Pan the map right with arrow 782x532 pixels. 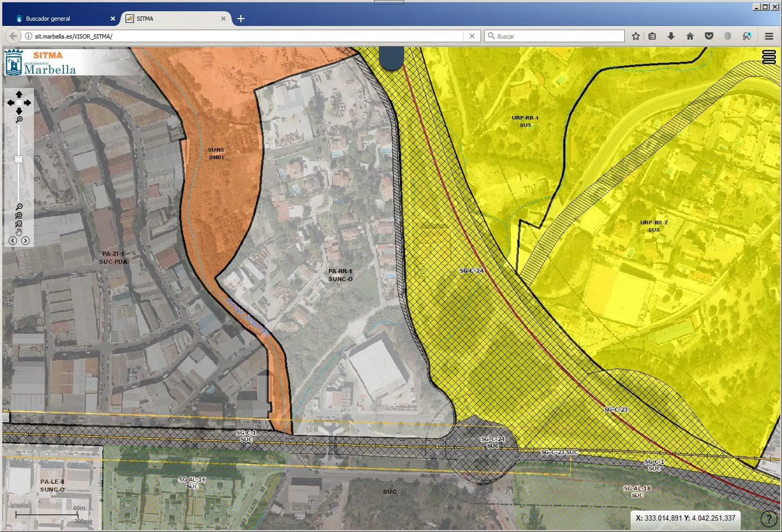tap(27, 103)
